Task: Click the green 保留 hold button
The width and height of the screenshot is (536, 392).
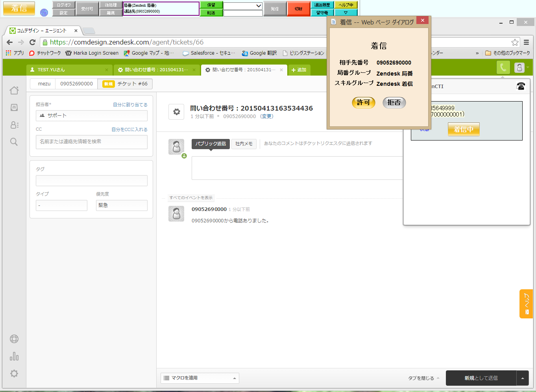Action: pyautogui.click(x=211, y=5)
